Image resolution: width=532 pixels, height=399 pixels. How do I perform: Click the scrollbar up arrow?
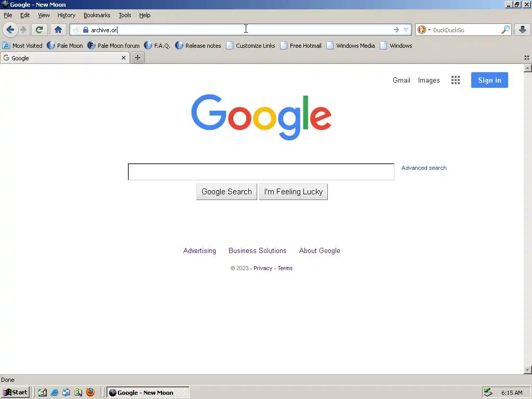coord(528,68)
